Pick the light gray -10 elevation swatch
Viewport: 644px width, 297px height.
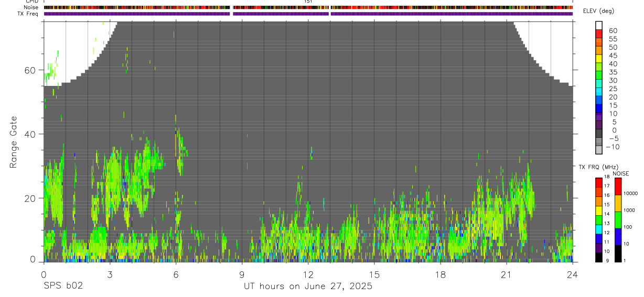(x=599, y=149)
